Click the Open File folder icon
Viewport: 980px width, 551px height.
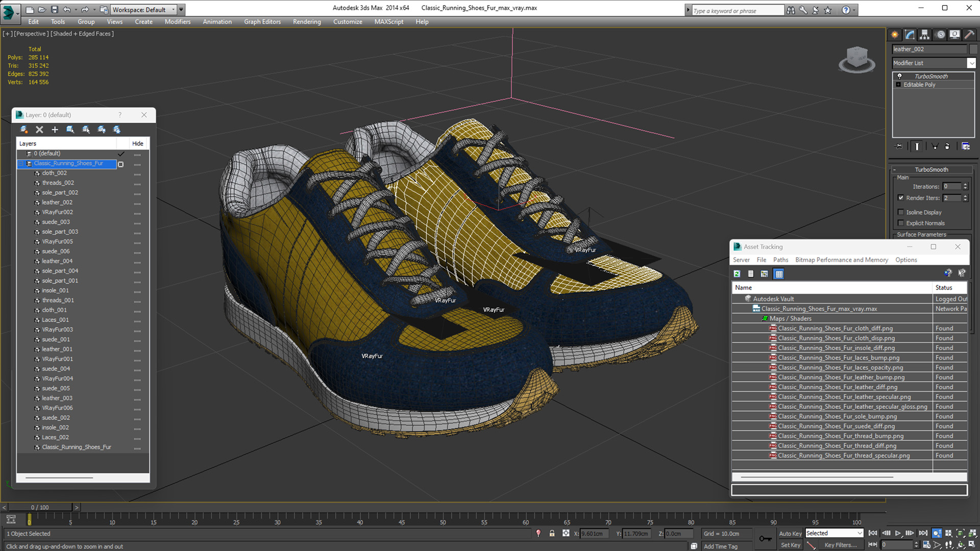click(42, 9)
